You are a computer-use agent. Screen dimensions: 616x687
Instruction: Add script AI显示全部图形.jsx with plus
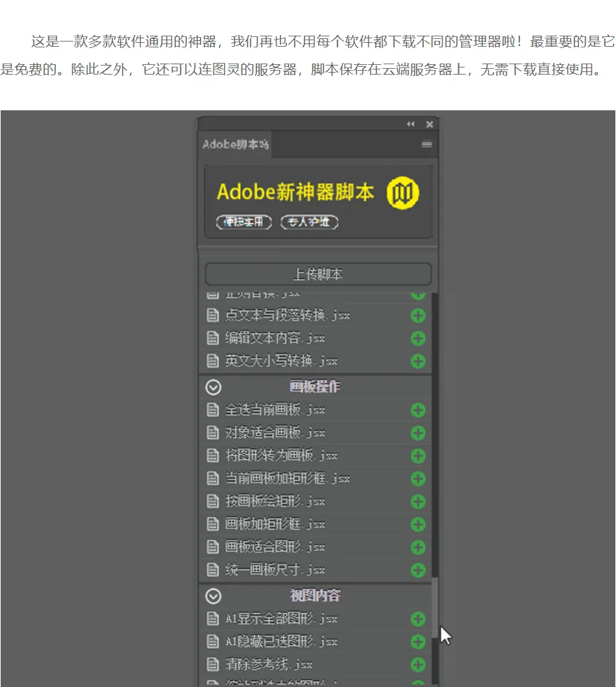418,619
